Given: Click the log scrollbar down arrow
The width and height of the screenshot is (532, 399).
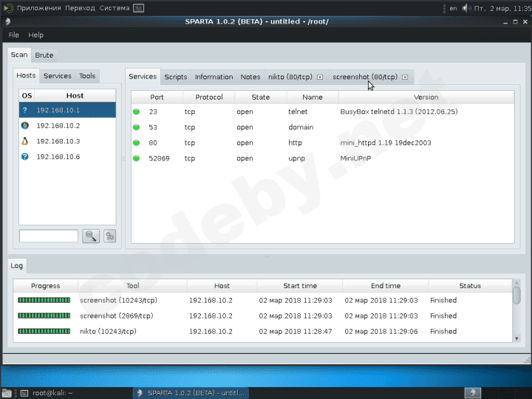Looking at the screenshot, I should pos(516,338).
